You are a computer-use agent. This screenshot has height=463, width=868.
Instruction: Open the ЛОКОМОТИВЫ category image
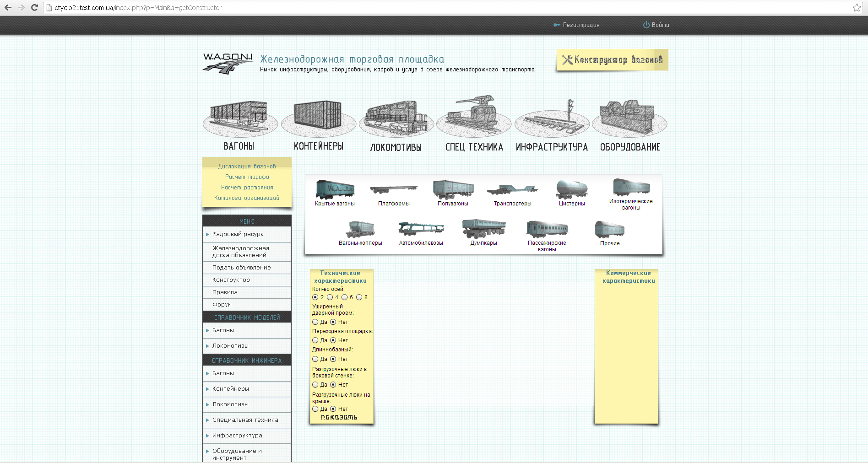point(396,118)
